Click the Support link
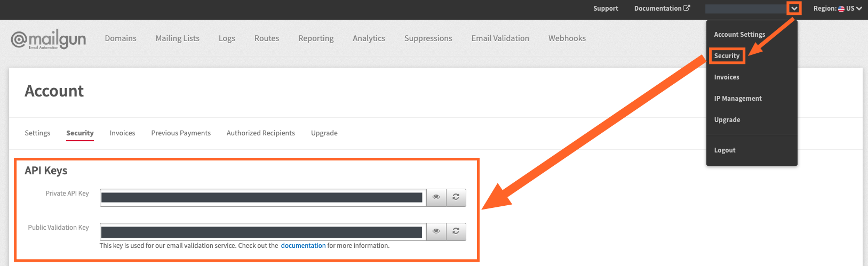 [x=606, y=9]
